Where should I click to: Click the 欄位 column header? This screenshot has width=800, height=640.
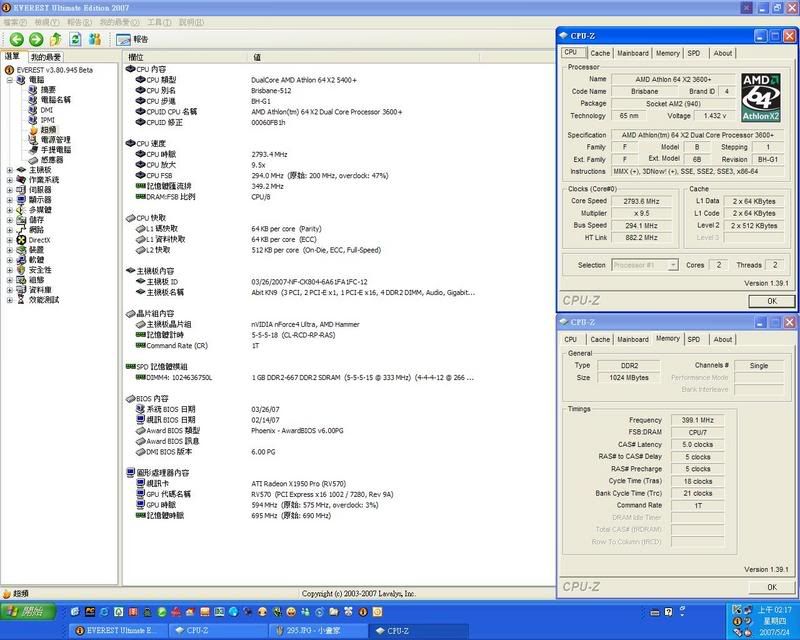coord(185,57)
